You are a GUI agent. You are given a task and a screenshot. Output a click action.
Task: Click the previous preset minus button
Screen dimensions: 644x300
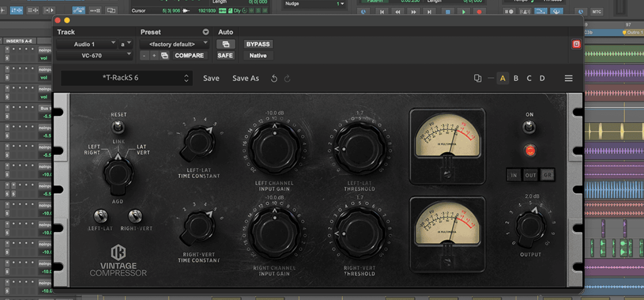coord(145,56)
